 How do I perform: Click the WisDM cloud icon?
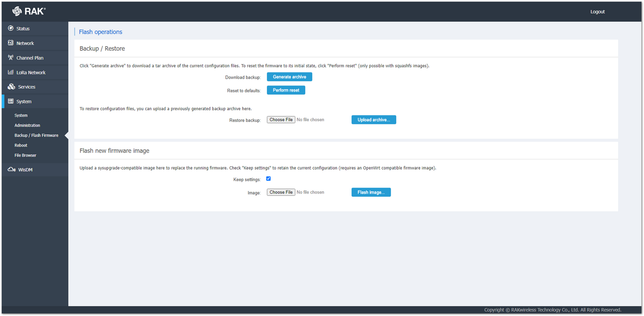[11, 170]
